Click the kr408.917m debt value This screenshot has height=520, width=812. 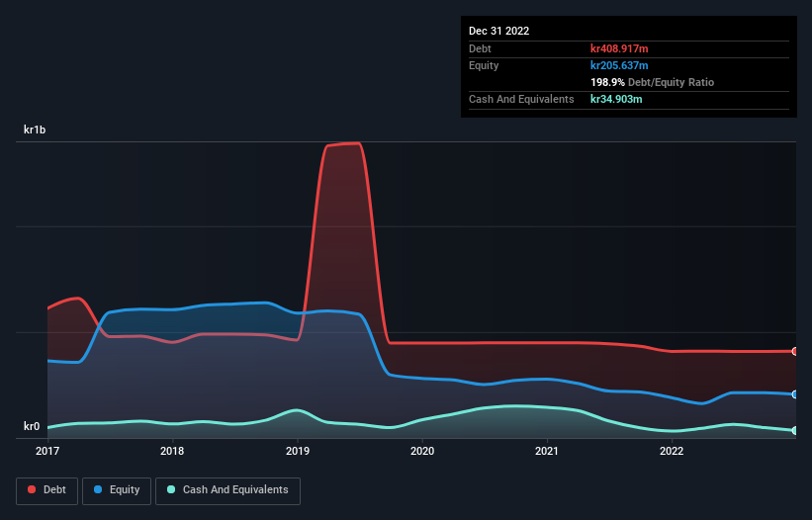pyautogui.click(x=619, y=48)
